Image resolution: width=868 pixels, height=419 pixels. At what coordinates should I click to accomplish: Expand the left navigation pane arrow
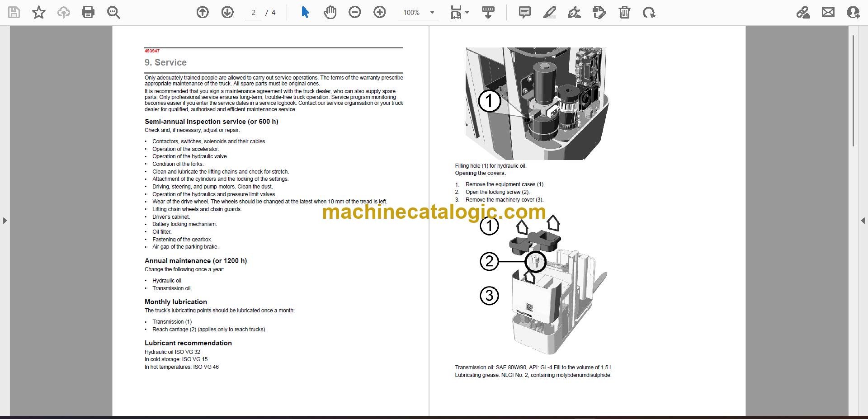[5, 221]
